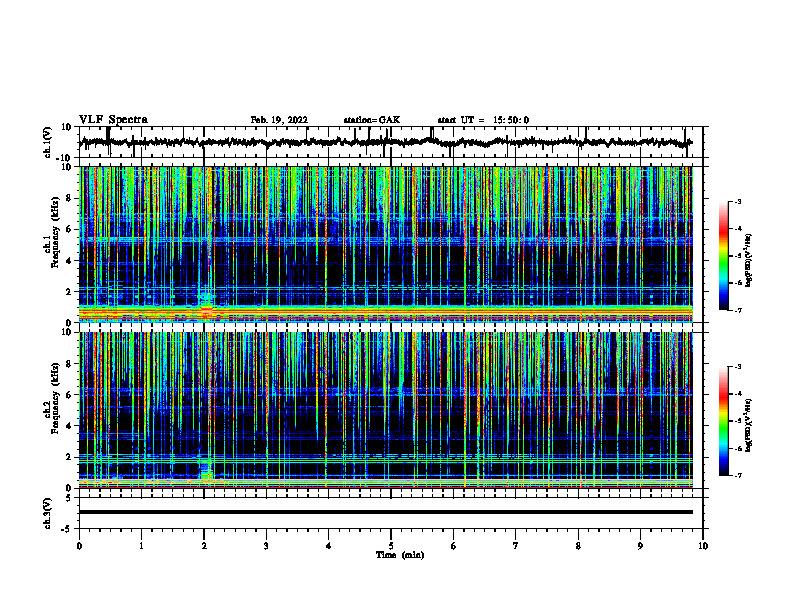This screenshot has width=792, height=612.
Task: Click the "-7" label on ch.2 color scale
Action: pos(737,476)
